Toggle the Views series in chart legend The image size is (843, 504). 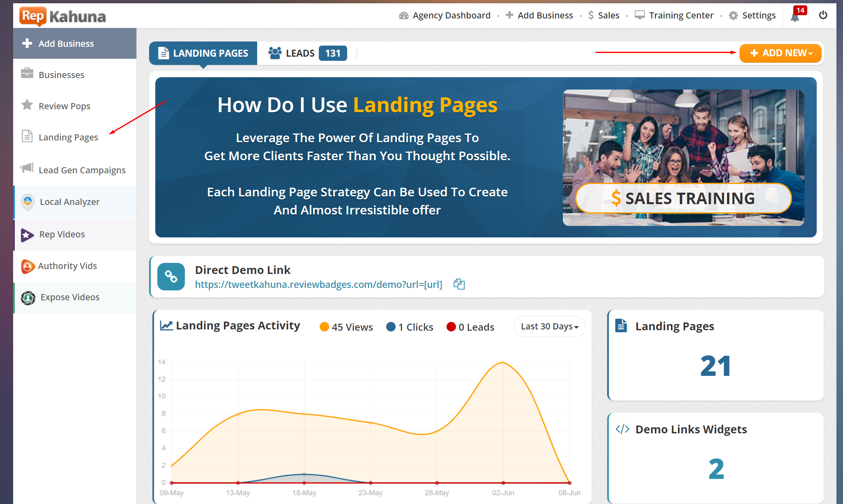[346, 327]
